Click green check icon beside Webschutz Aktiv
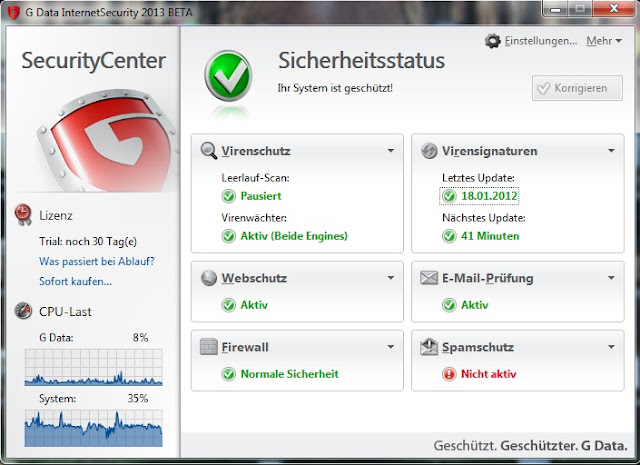The image size is (640, 465). click(229, 305)
